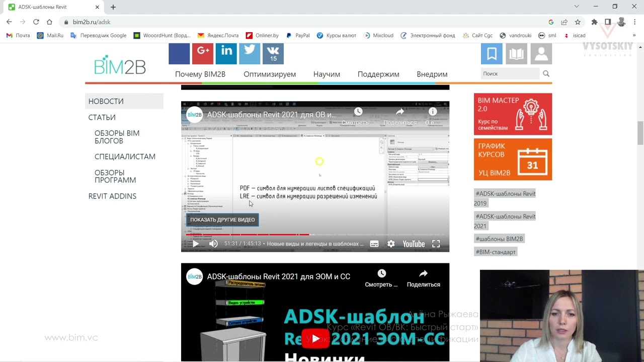Click the site search magnifier icon
The image size is (644, 362).
pyautogui.click(x=546, y=73)
